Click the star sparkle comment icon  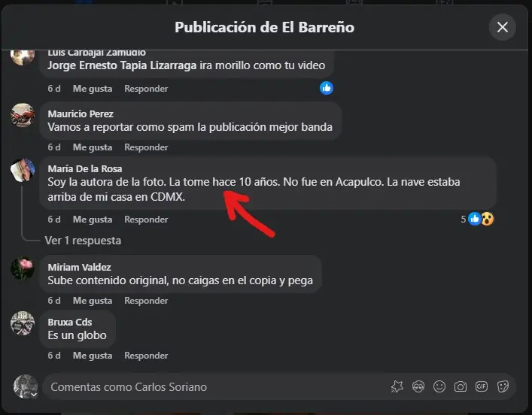tap(397, 386)
